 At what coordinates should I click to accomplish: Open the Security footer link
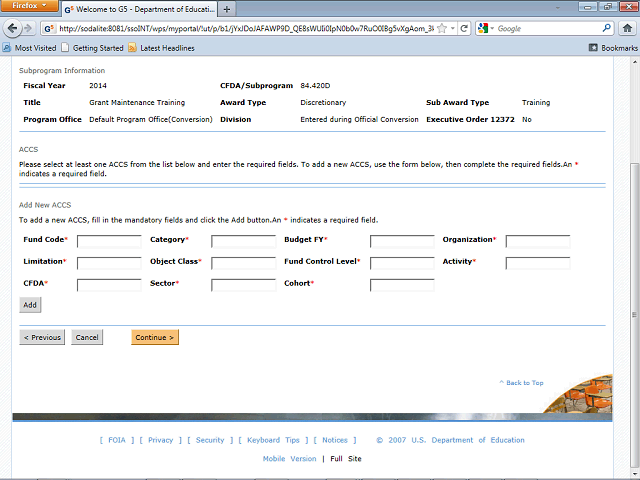[x=210, y=440]
